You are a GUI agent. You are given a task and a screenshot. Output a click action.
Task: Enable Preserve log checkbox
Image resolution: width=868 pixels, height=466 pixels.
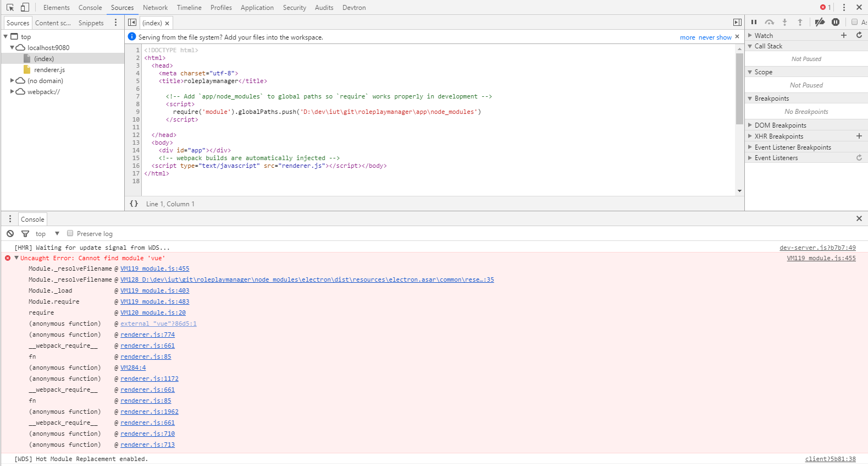(x=70, y=233)
